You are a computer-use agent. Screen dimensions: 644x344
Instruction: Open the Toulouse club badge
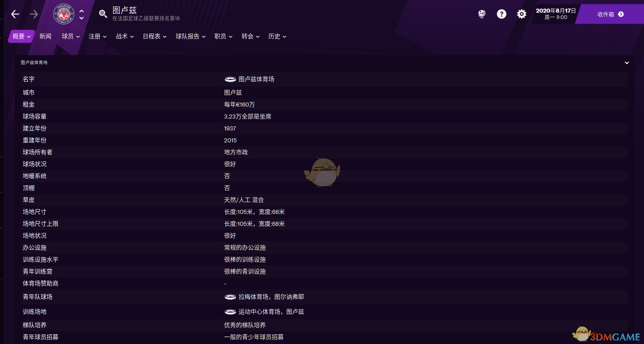(64, 14)
